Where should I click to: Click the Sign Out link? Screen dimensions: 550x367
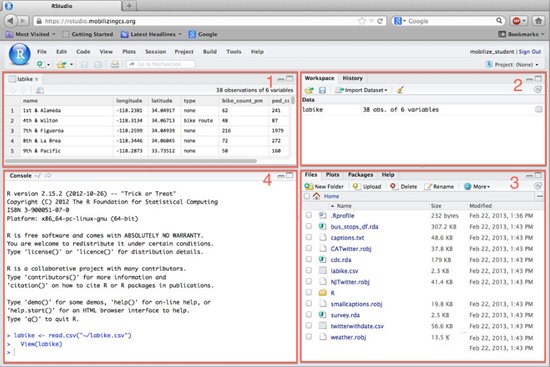(x=530, y=52)
